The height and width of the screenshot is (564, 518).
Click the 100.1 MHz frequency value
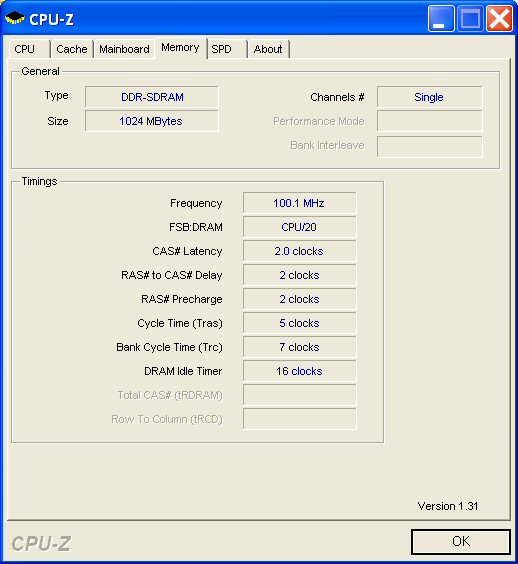[x=300, y=203]
